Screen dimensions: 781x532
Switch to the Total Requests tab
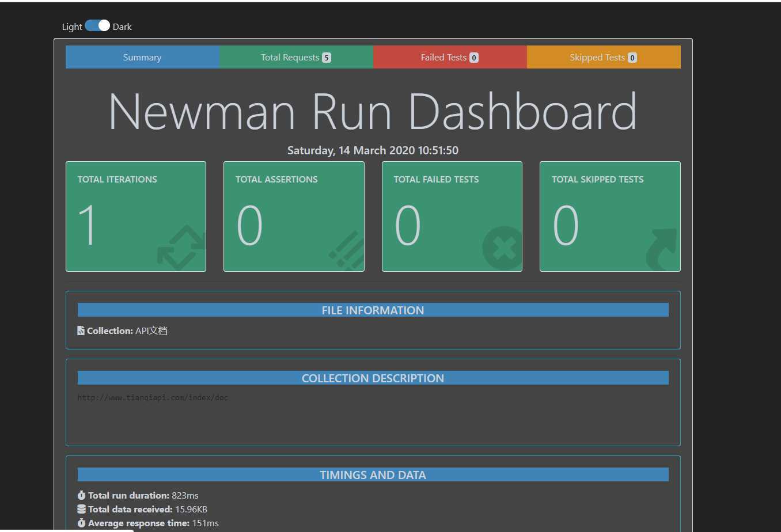coord(296,57)
